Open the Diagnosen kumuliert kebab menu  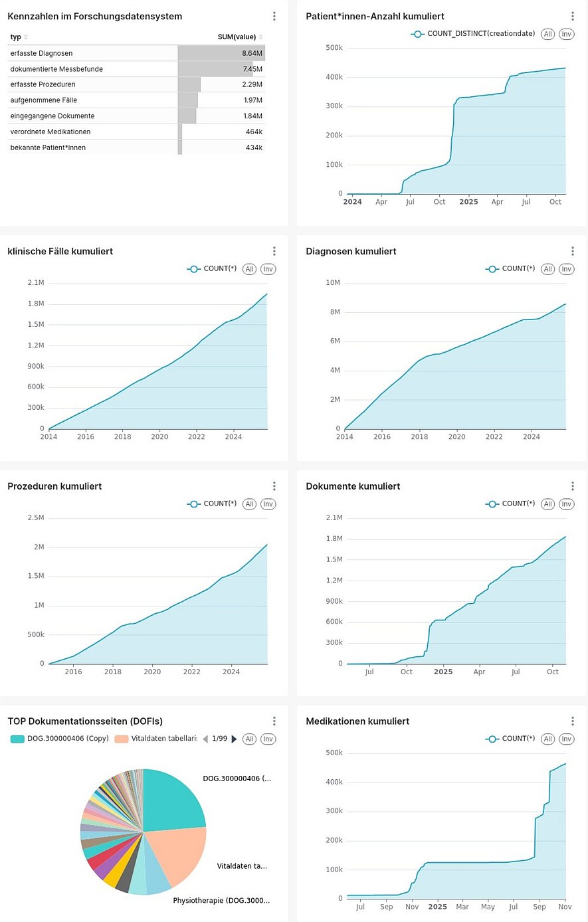point(573,251)
